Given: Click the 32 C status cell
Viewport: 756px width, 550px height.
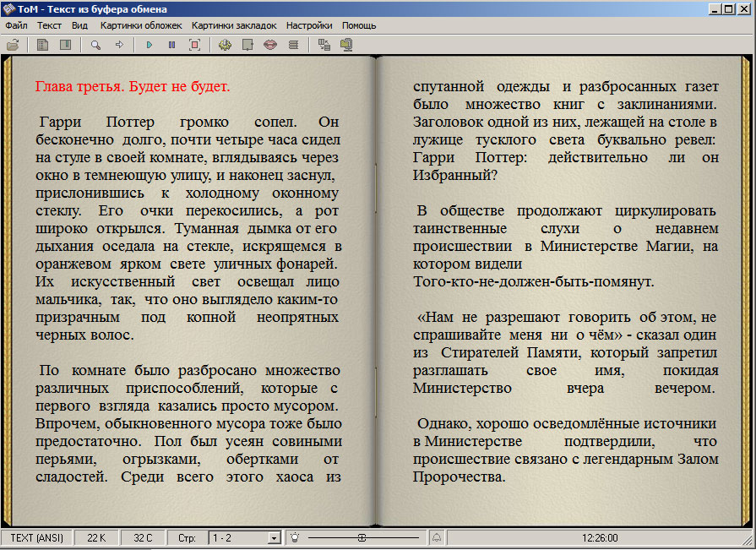Looking at the screenshot, I should click(x=143, y=538).
